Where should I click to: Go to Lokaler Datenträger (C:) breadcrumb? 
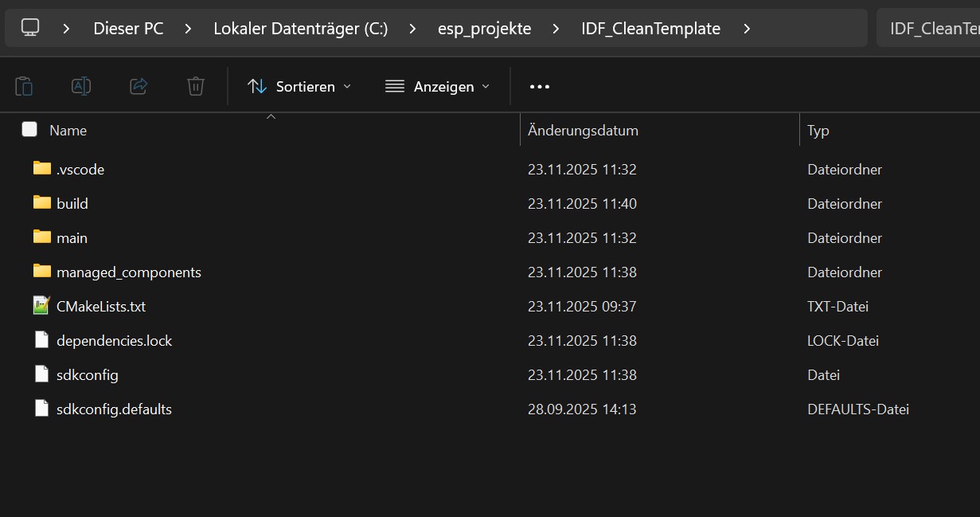pyautogui.click(x=300, y=29)
